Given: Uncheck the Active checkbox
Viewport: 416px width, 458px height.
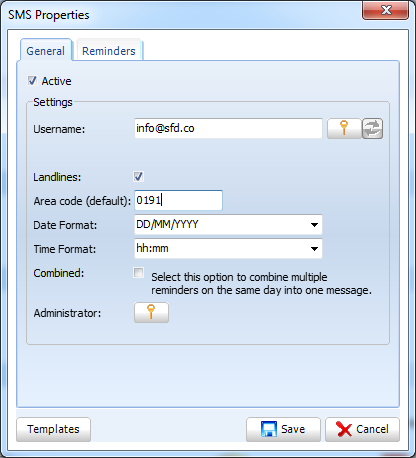Looking at the screenshot, I should pyautogui.click(x=32, y=81).
